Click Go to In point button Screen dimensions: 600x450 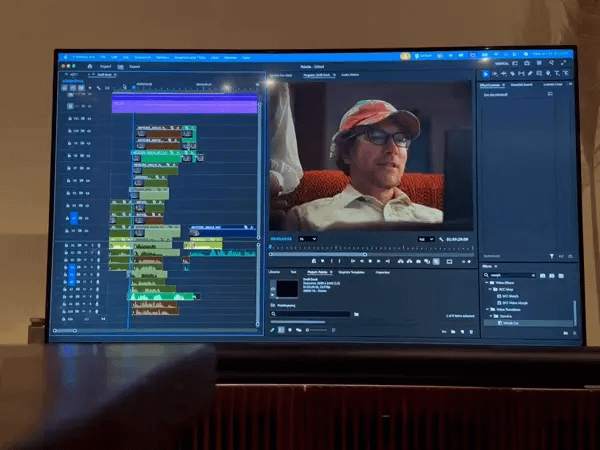point(352,261)
